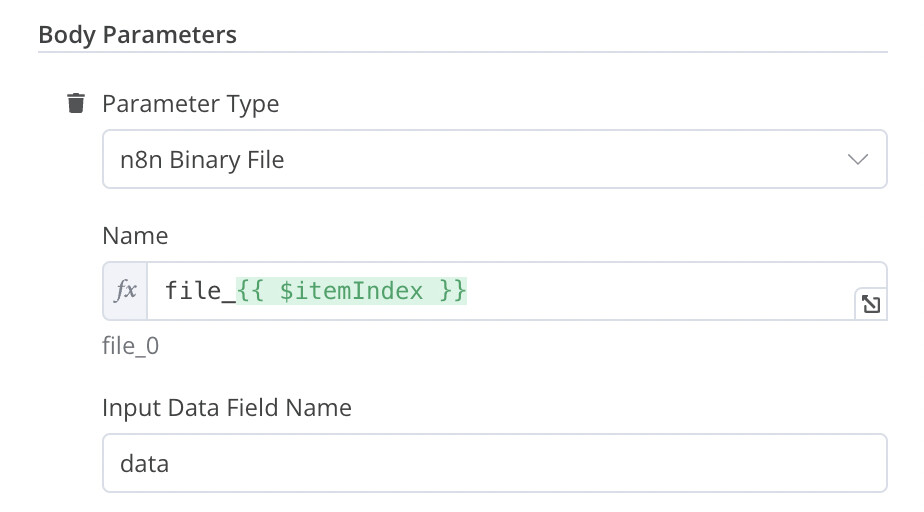Click the "Body Parameters" section heading
The width and height of the screenshot is (924, 512).
137,35
